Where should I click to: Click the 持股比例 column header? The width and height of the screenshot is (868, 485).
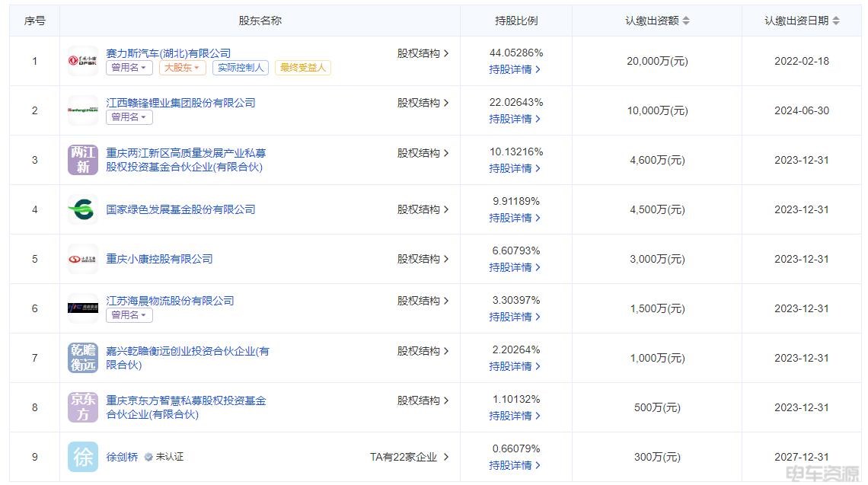pyautogui.click(x=516, y=21)
